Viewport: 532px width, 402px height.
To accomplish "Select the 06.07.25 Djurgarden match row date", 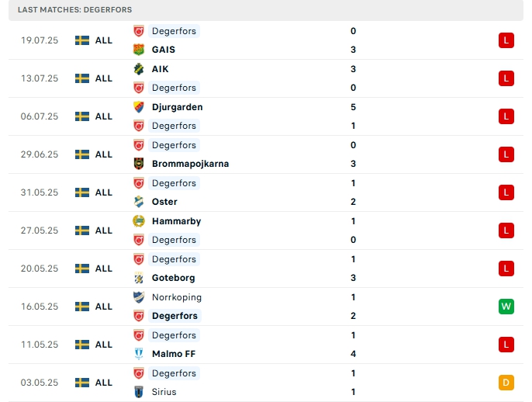I will (x=40, y=116).
